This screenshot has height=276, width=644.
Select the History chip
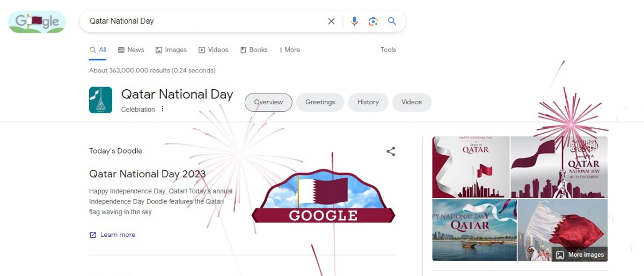[368, 102]
